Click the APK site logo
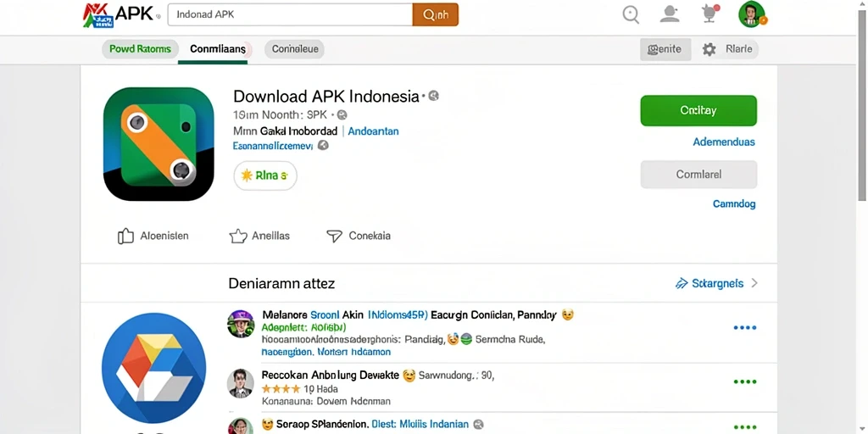 119,15
